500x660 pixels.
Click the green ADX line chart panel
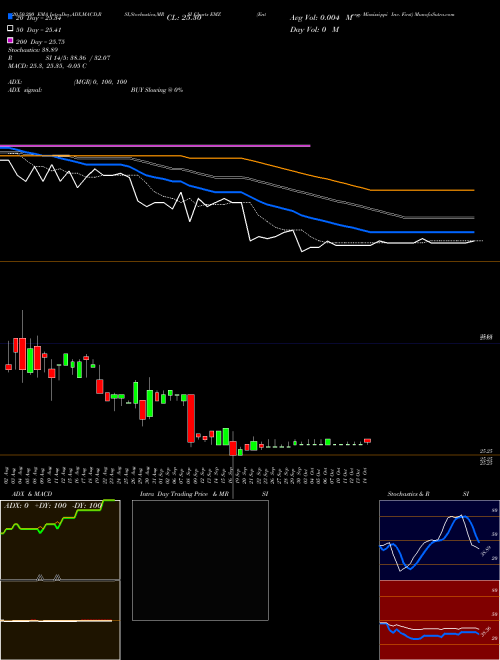(x=60, y=540)
